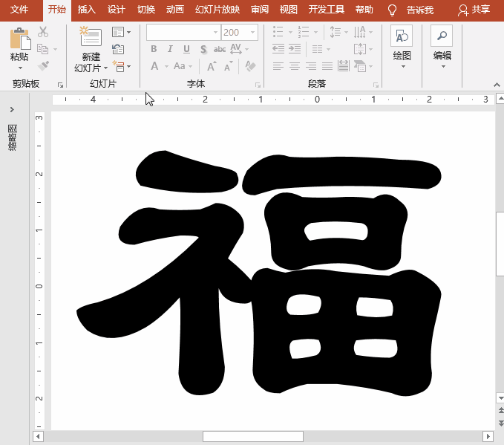Toggle Justify paragraph alignment

coord(327,66)
